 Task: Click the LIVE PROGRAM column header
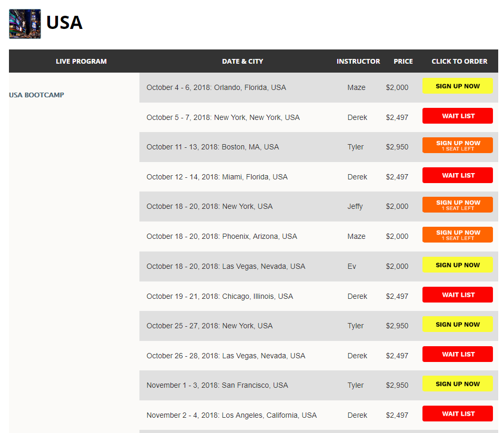pyautogui.click(x=81, y=61)
